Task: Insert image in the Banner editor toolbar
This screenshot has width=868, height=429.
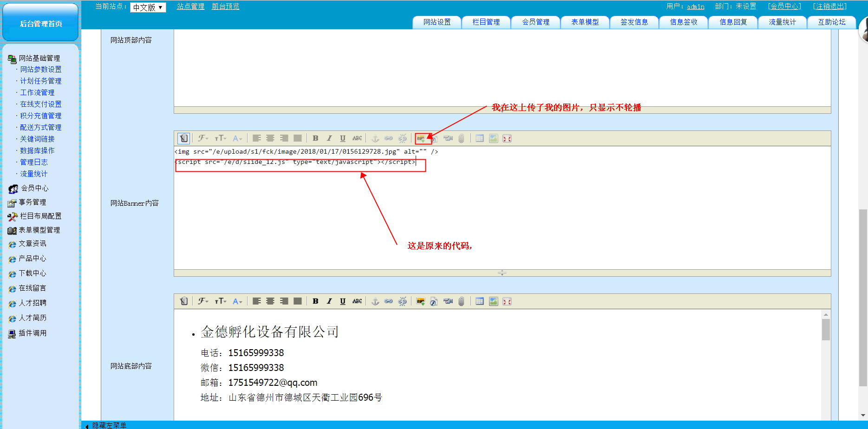Action: (x=421, y=138)
